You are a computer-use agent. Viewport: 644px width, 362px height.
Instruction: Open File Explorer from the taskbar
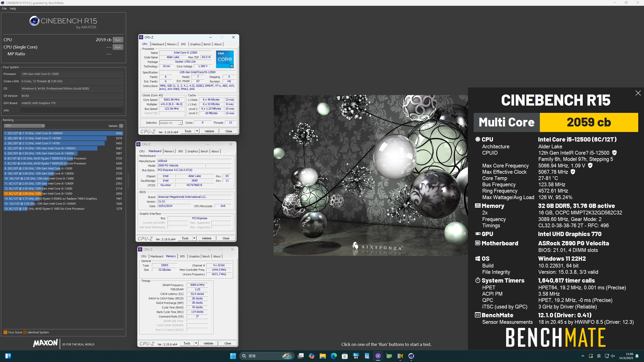pos(323,356)
